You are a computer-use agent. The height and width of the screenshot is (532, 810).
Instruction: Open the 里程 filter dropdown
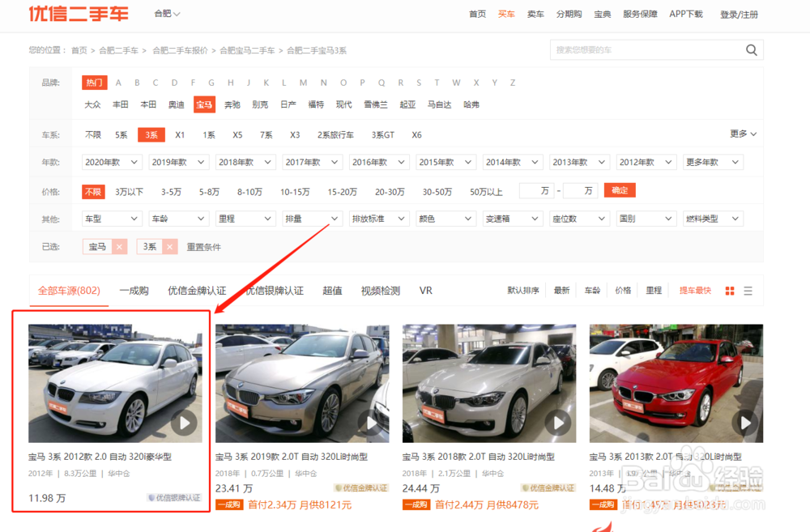point(245,219)
